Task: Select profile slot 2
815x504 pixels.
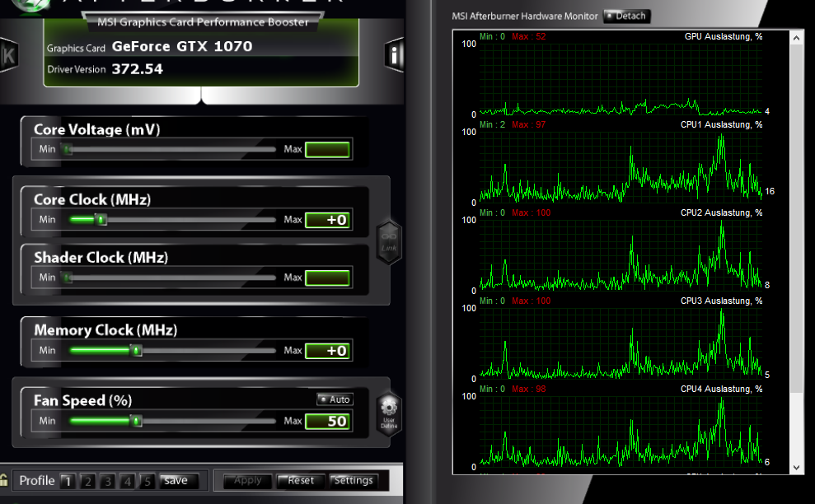Action: click(87, 481)
